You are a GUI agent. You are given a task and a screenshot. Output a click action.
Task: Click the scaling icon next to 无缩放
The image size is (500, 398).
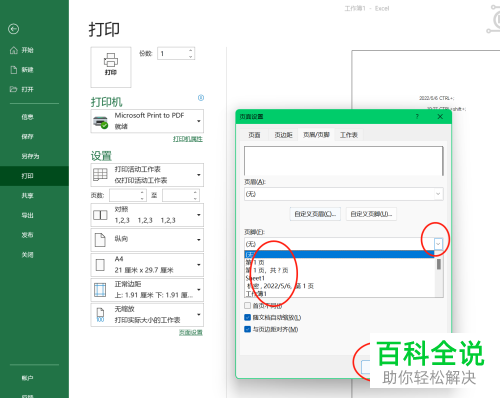pos(100,315)
